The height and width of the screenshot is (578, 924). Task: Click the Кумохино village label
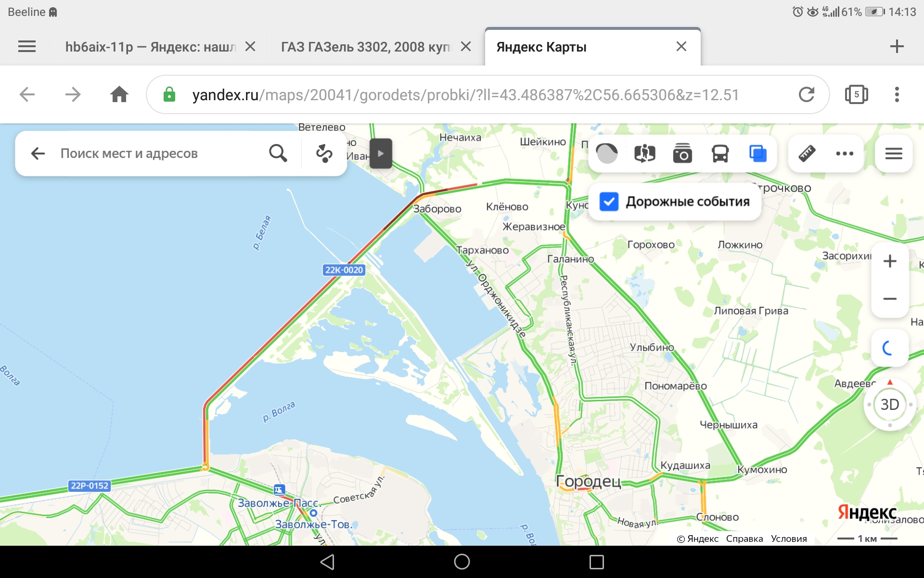(x=762, y=470)
